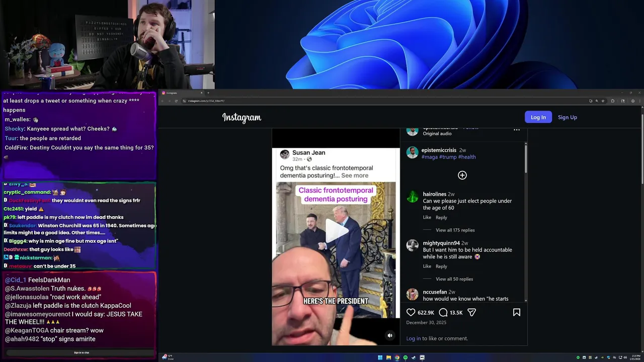This screenshot has height=362, width=644.
Task: Click the Sign Up link
Action: (568, 117)
